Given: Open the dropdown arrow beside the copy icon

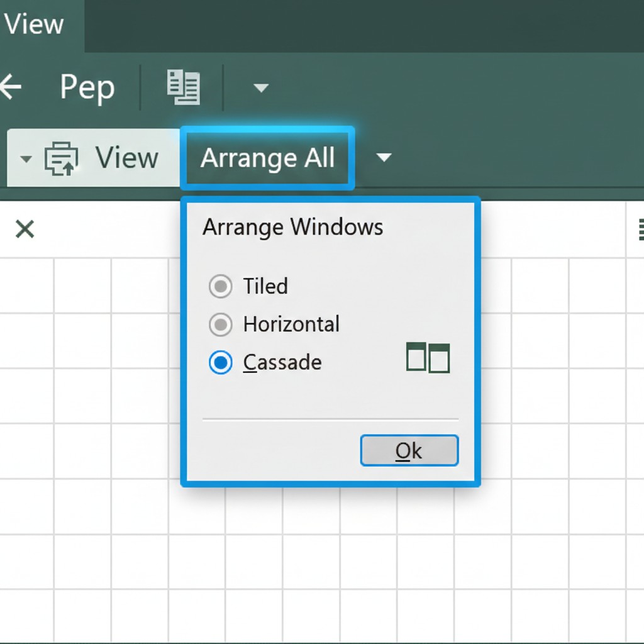Looking at the screenshot, I should pyautogui.click(x=261, y=87).
